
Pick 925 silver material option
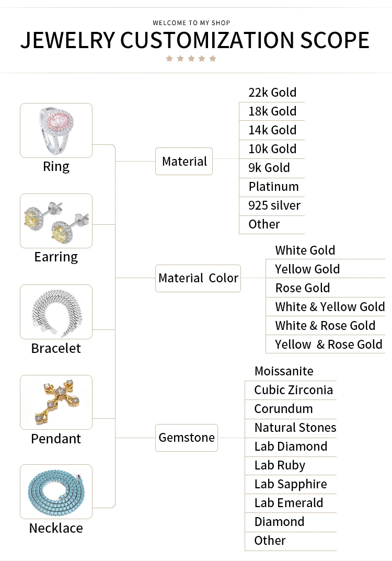click(274, 205)
